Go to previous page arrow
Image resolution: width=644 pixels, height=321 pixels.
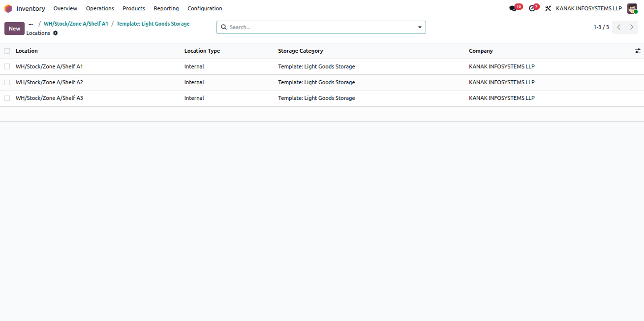[619, 27]
